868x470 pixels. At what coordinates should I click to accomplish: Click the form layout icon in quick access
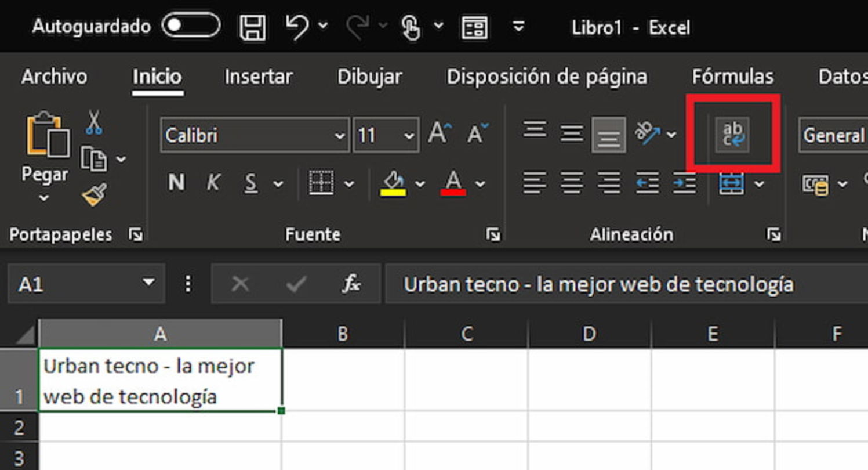pyautogui.click(x=474, y=27)
